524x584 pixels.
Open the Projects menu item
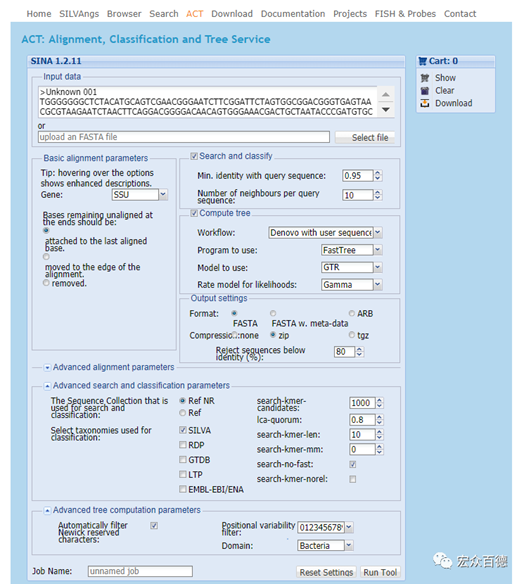(350, 14)
